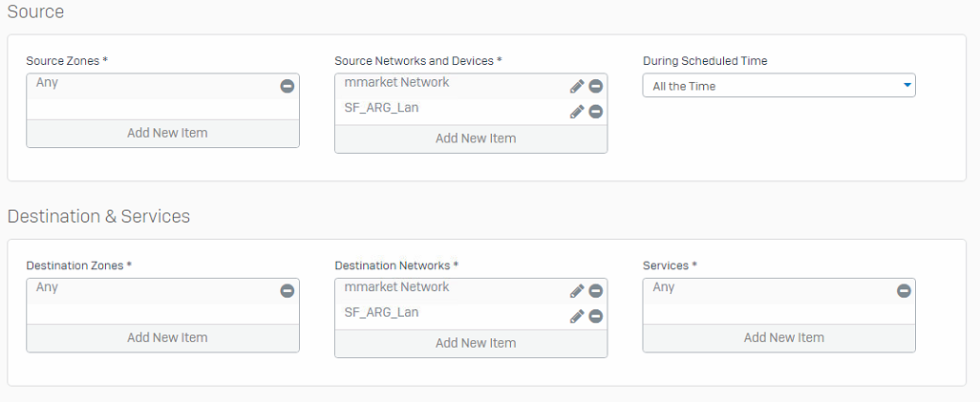The width and height of the screenshot is (980, 402).
Task: Remove SF_ARG_Lan from Destination Networks
Action: pos(595,316)
